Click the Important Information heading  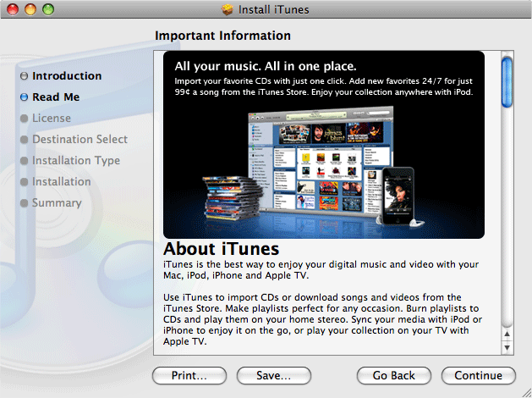(x=222, y=36)
